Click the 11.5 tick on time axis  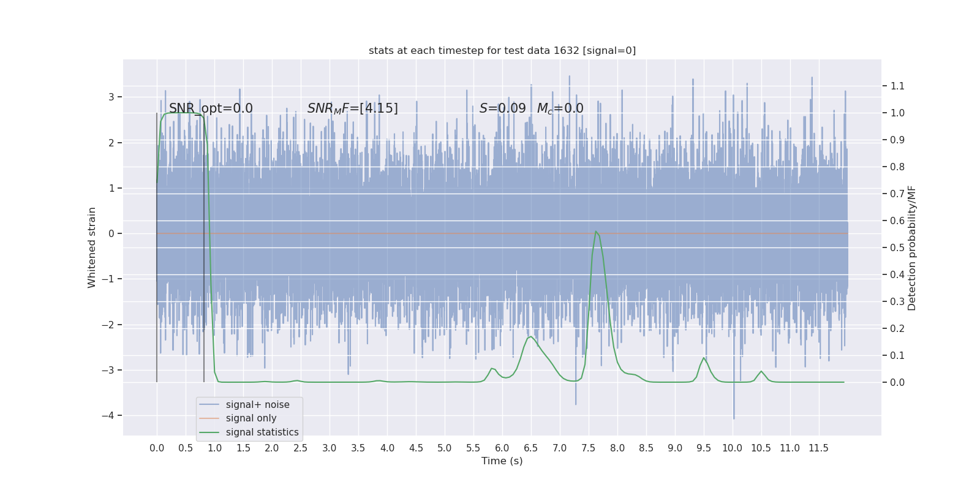pyautogui.click(x=818, y=448)
